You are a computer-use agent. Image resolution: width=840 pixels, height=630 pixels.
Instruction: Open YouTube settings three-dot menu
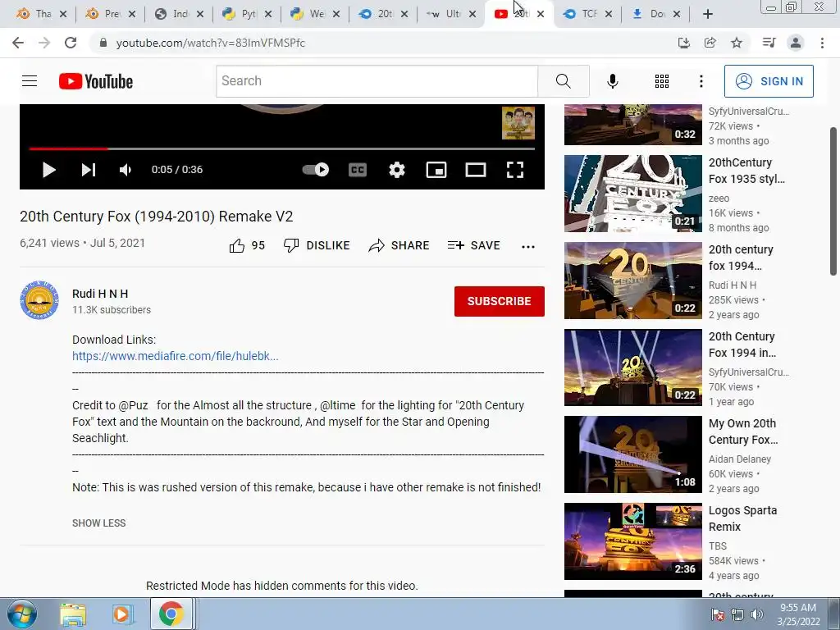[701, 81]
